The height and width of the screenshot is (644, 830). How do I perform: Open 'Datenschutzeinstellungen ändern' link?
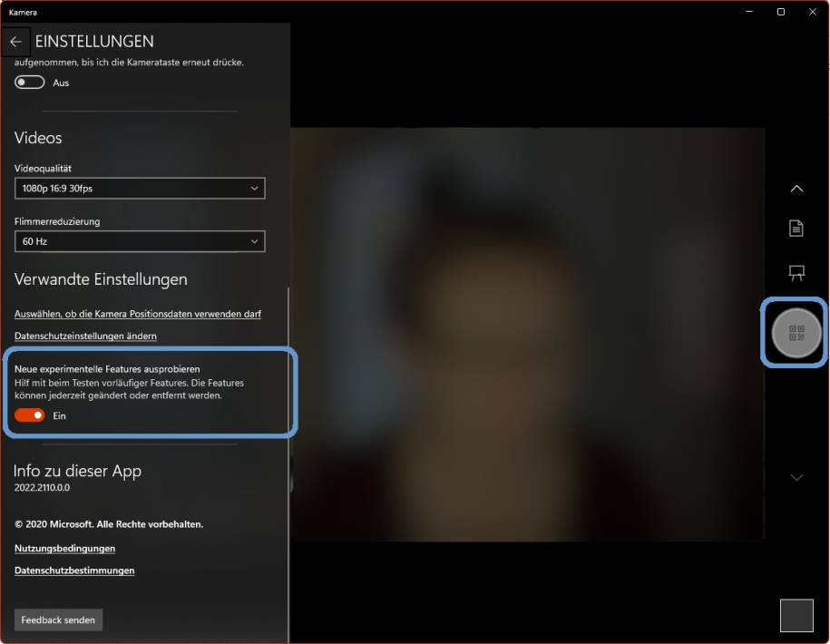(85, 336)
